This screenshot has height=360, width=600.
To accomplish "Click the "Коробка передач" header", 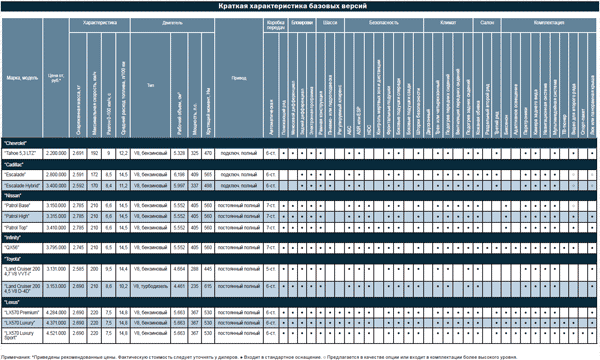I will point(276,25).
